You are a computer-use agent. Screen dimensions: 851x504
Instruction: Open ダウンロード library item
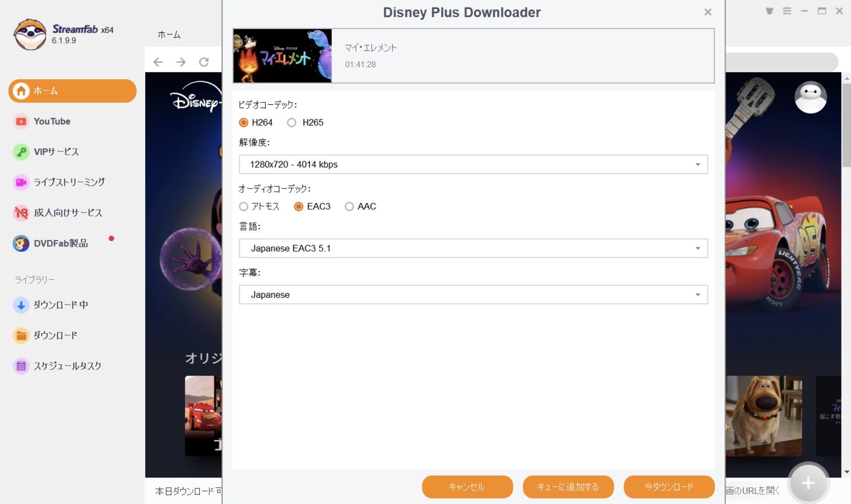pyautogui.click(x=55, y=336)
